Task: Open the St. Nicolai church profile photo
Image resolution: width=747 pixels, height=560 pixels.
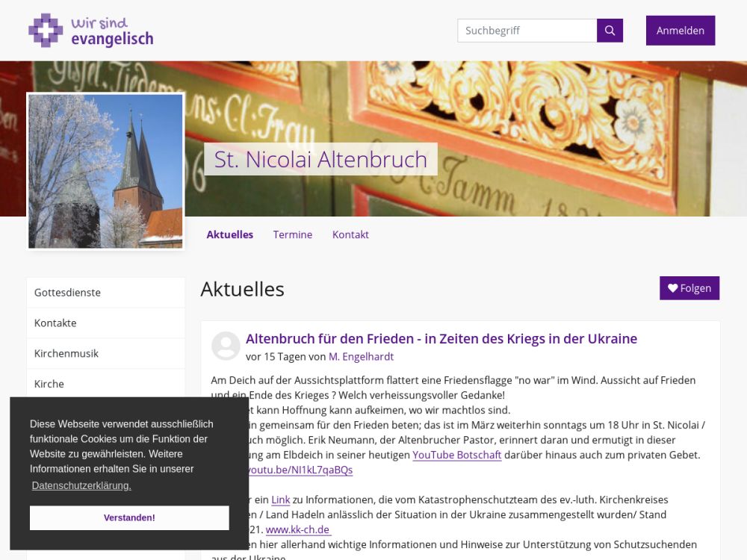Action: pyautogui.click(x=105, y=171)
